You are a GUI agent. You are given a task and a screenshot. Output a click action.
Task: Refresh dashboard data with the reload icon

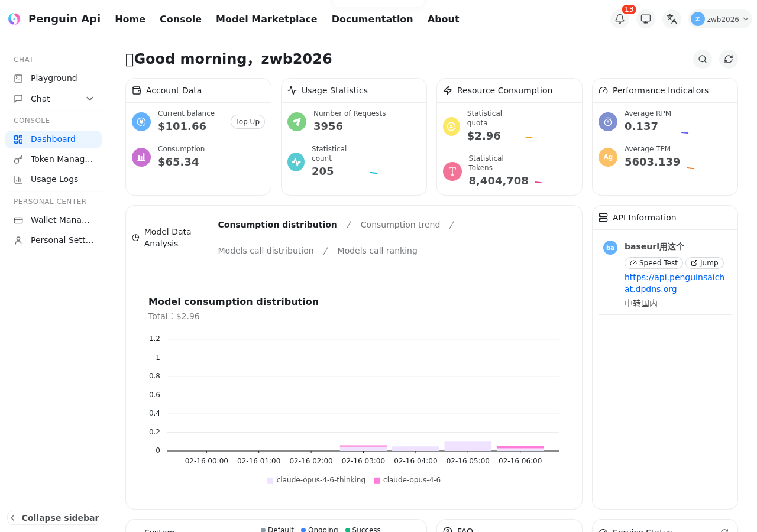(729, 59)
